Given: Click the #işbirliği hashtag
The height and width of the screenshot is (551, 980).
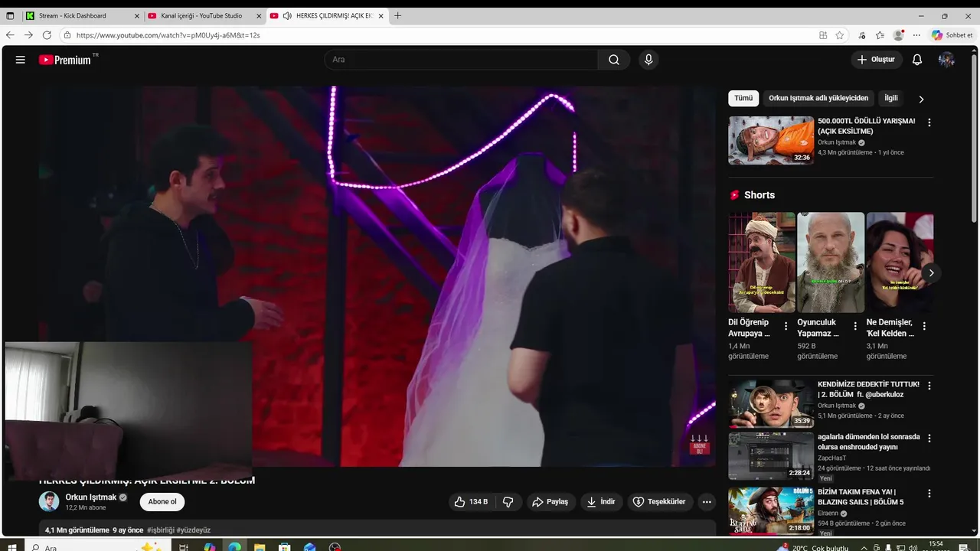Looking at the screenshot, I should [x=160, y=530].
